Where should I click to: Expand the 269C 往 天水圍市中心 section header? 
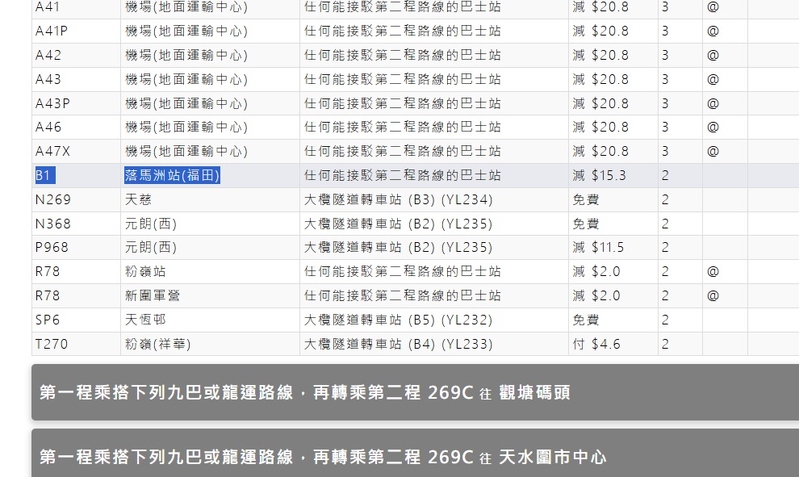[x=399, y=456]
